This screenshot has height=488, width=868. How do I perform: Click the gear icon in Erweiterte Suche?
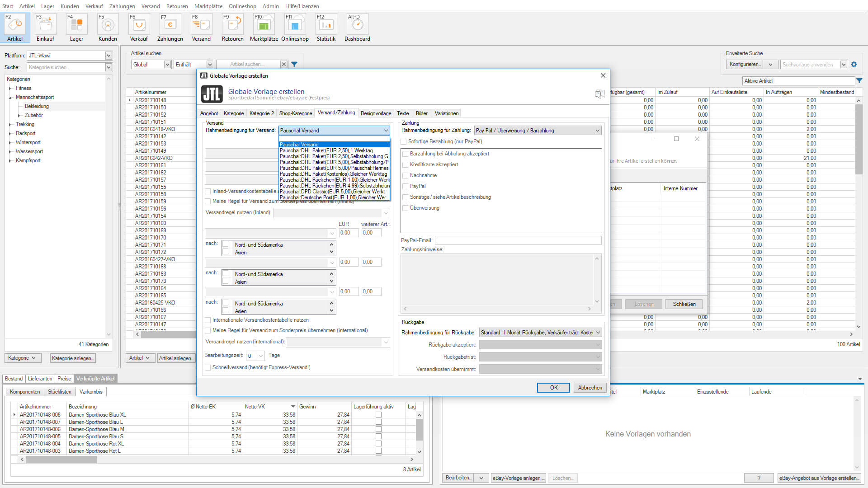tap(854, 65)
